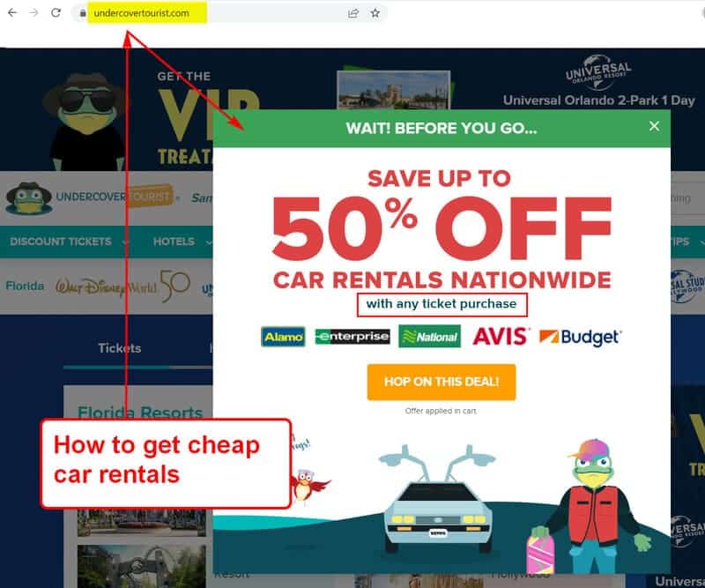
Task: Expand the Discount Tickets dropdown menu
Action: coord(69,242)
